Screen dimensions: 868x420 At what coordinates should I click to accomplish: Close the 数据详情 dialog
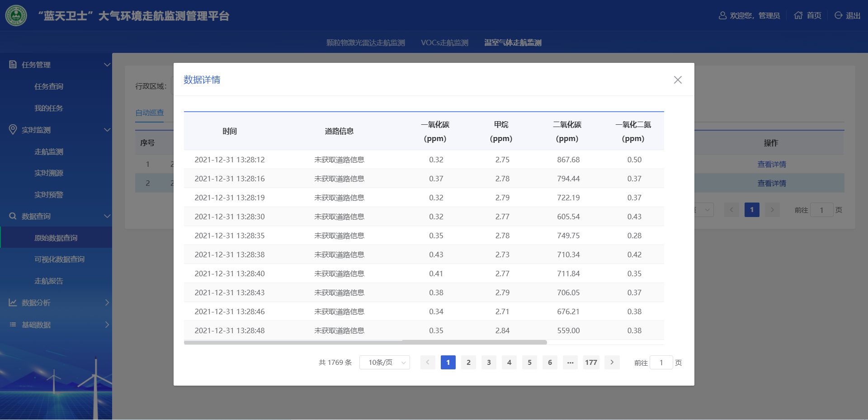677,80
